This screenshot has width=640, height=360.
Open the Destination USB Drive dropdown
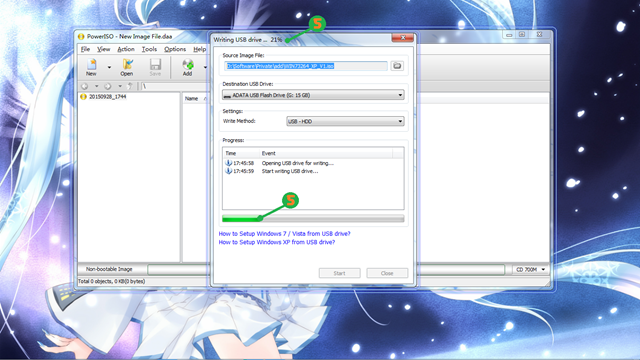[313, 95]
